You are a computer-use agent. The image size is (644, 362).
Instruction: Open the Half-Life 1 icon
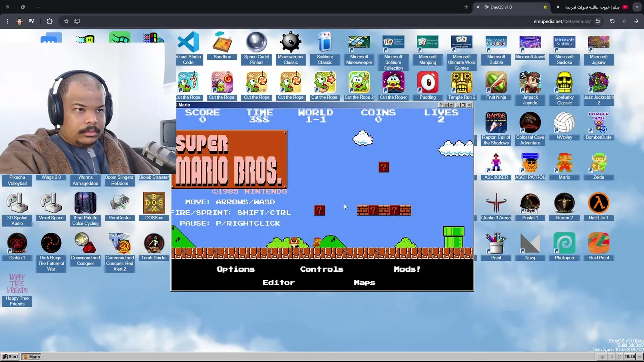[599, 207]
